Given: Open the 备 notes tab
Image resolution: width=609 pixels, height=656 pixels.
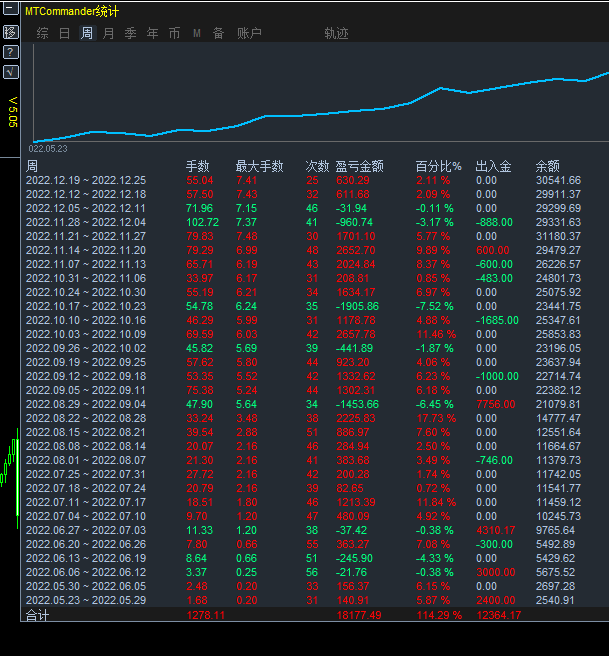Looking at the screenshot, I should 218,33.
